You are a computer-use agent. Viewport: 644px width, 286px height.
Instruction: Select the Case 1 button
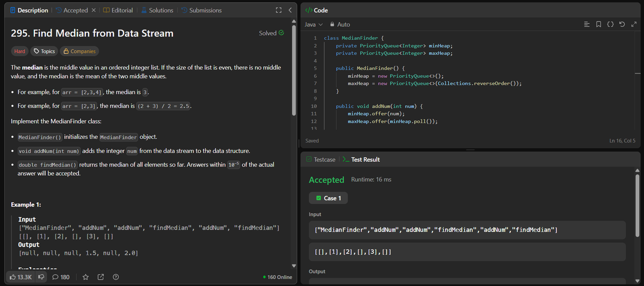(x=328, y=198)
